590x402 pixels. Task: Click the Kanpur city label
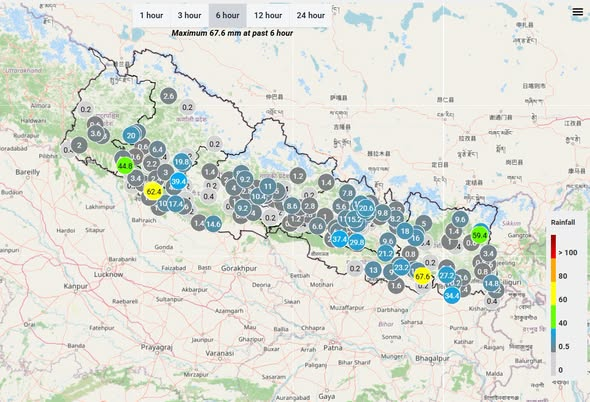pos(76,286)
